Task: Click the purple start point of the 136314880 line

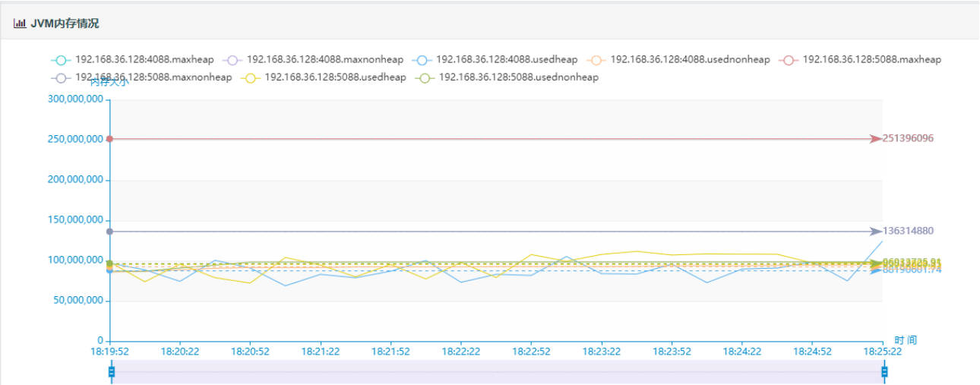Action: click(x=110, y=231)
